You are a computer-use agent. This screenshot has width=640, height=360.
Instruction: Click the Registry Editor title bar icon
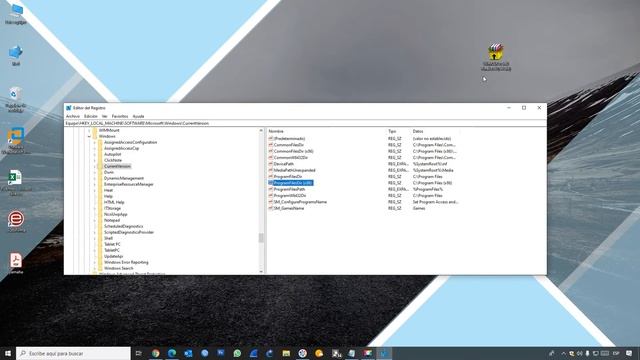tap(69, 108)
